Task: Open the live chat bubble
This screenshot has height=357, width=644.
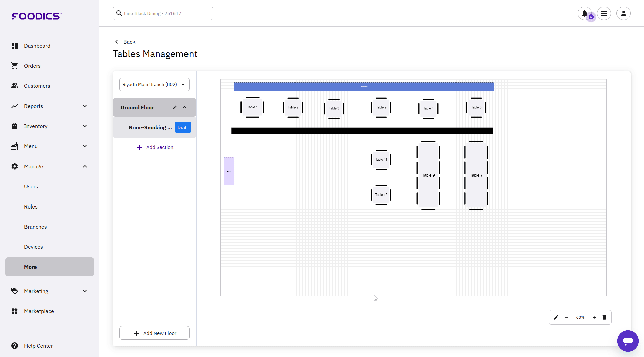Action: point(628,341)
